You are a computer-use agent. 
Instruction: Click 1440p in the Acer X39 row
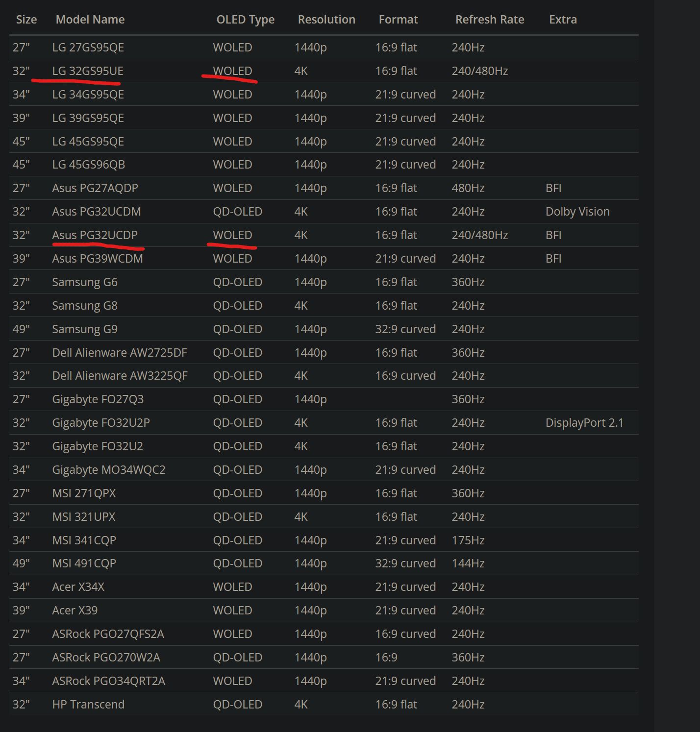click(x=310, y=610)
